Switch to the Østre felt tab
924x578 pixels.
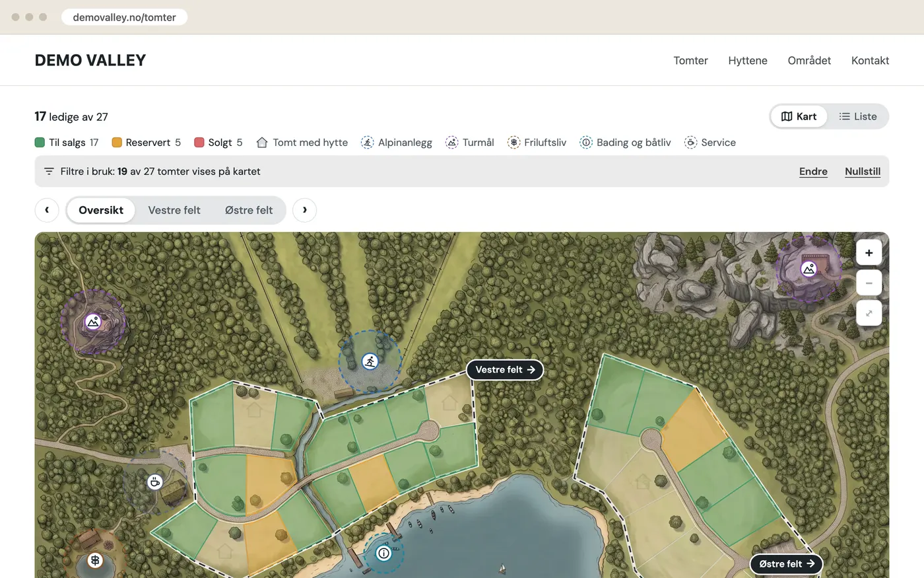click(249, 210)
